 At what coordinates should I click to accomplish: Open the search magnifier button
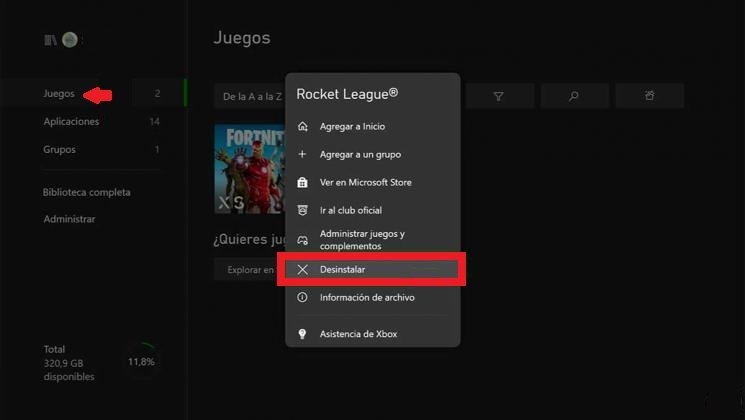tap(574, 96)
